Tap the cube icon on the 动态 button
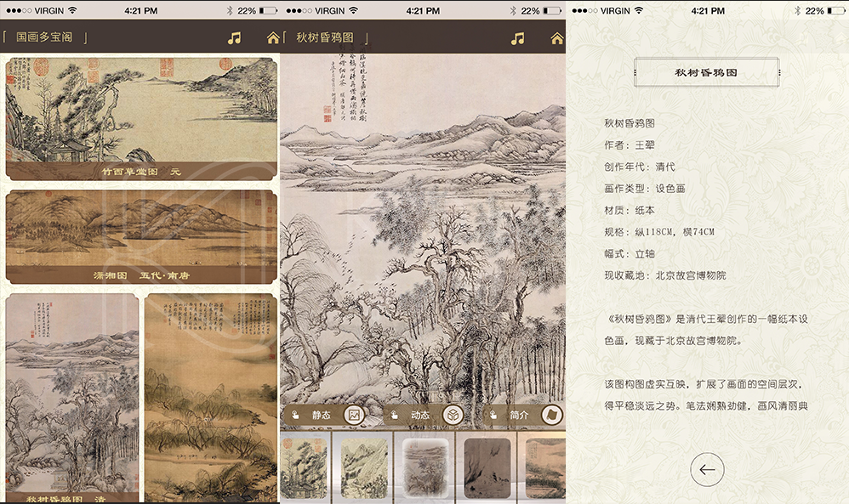This screenshot has height=504, width=849. coord(453,415)
